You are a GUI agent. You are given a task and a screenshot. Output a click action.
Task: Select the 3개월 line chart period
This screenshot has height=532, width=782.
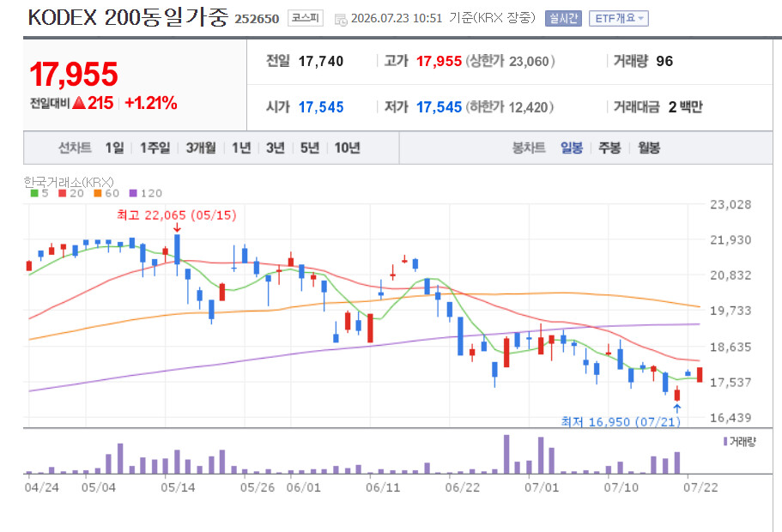click(x=201, y=148)
